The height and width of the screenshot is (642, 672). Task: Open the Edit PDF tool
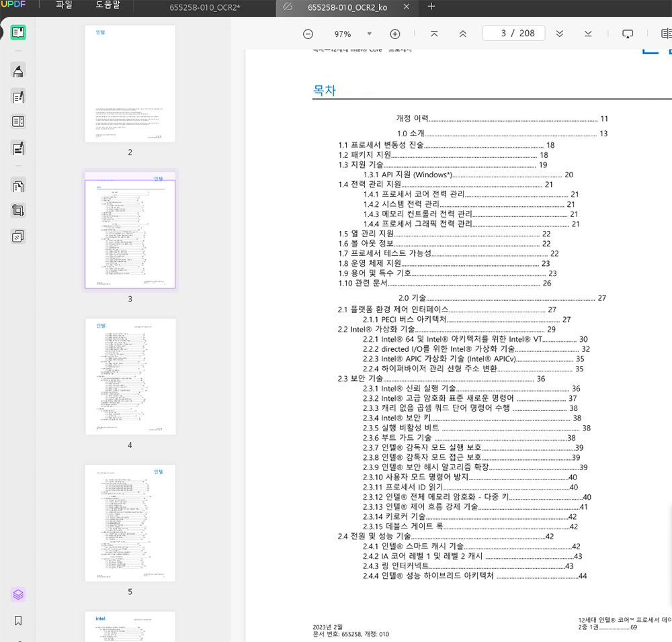pos(18,97)
